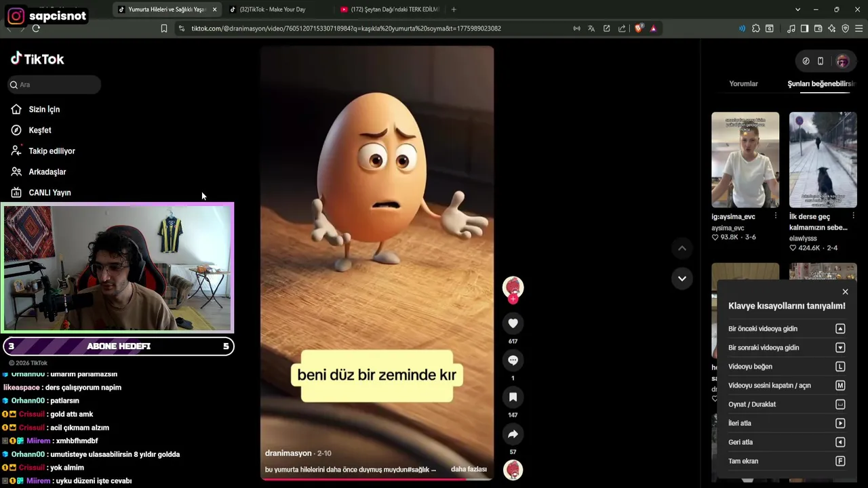Go to previous video up arrow

point(682,249)
